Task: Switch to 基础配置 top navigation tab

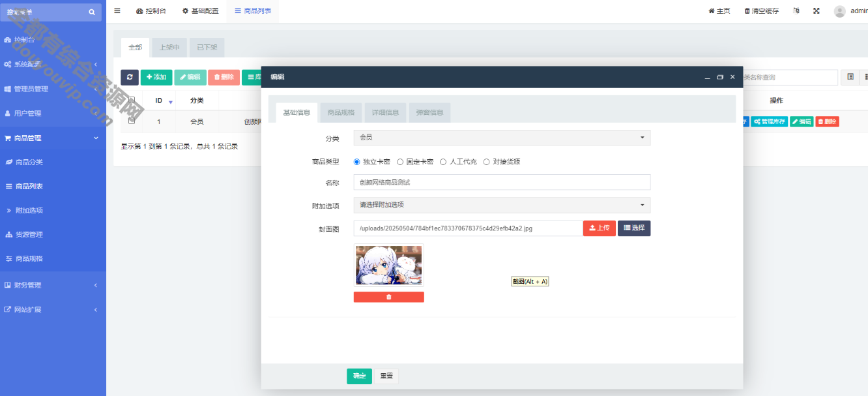Action: coord(201,11)
